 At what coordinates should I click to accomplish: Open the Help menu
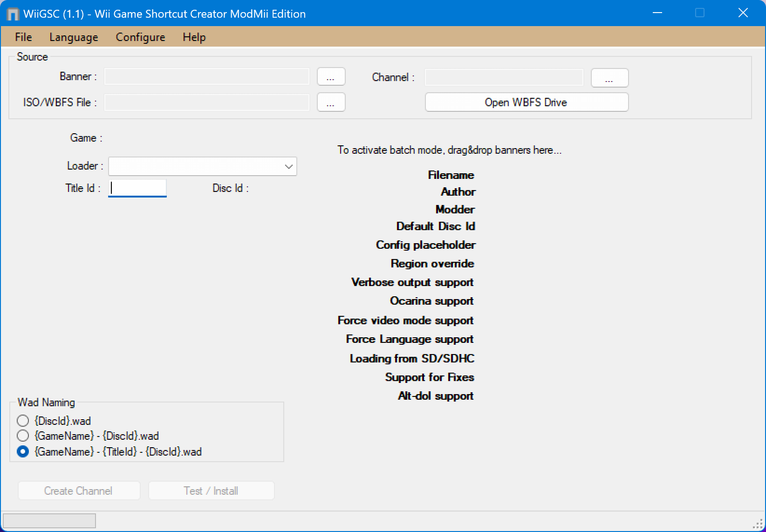pyautogui.click(x=194, y=37)
